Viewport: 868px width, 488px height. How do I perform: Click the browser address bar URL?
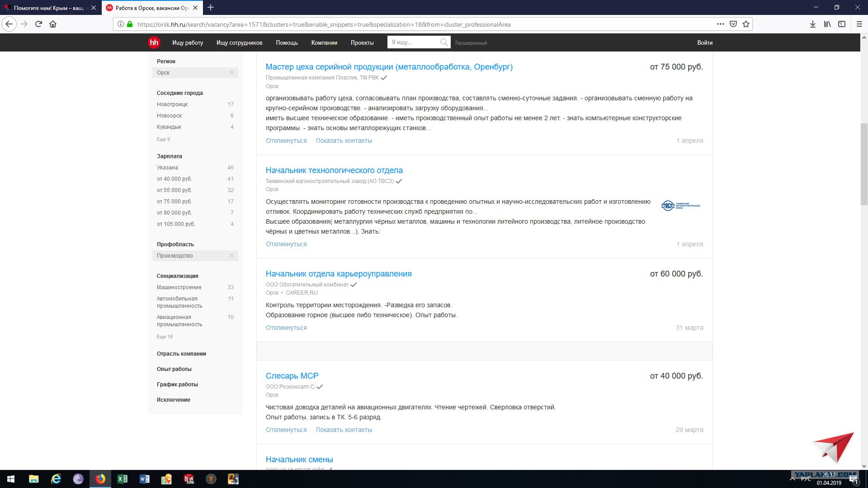(x=324, y=24)
